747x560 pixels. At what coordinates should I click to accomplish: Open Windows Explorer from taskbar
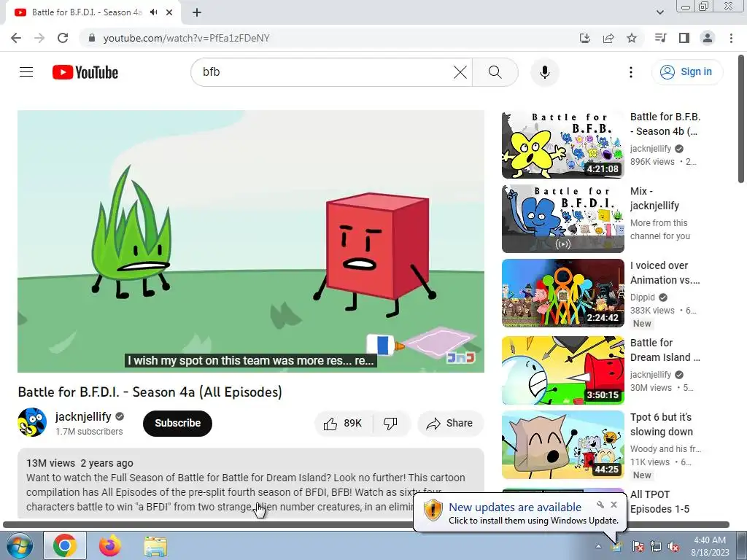(155, 546)
